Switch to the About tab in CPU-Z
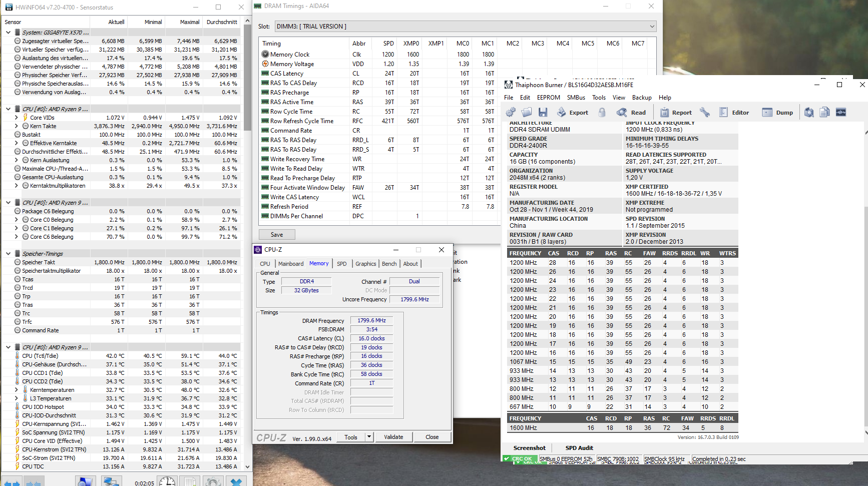868x486 pixels. pyautogui.click(x=410, y=264)
